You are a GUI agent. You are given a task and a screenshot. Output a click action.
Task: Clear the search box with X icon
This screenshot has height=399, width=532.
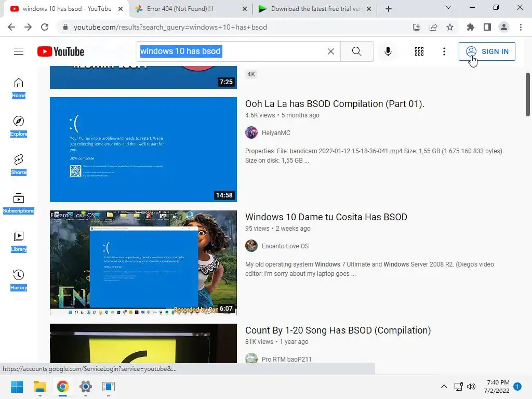pos(331,51)
